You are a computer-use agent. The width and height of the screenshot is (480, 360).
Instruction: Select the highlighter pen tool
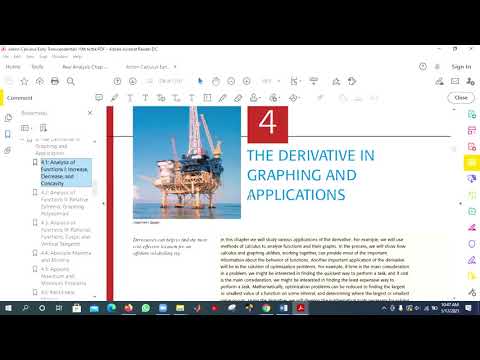click(x=115, y=98)
